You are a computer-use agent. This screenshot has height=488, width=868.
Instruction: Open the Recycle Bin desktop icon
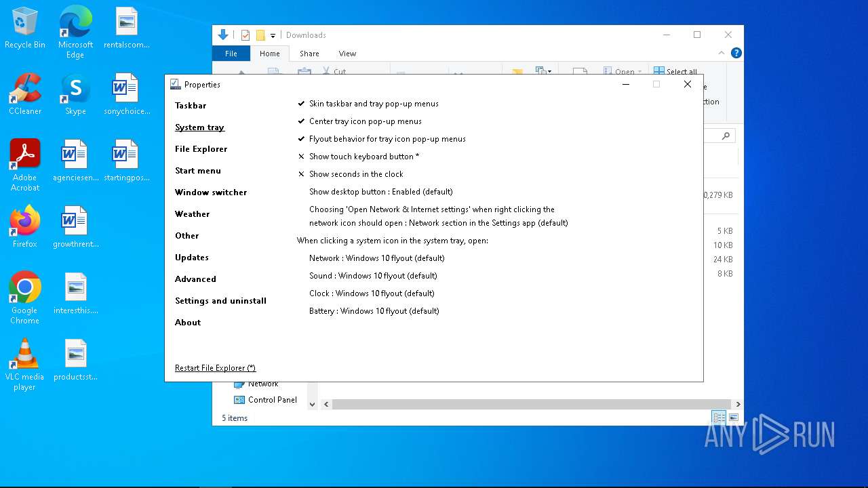(x=25, y=28)
